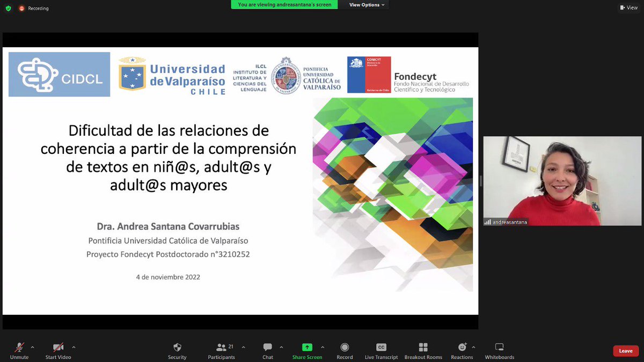The width and height of the screenshot is (644, 362).
Task: Click the Unmute microphone icon
Action: coord(19,347)
